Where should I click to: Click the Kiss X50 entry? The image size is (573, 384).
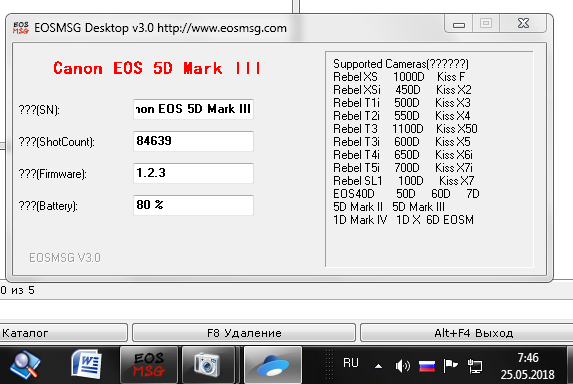457,129
